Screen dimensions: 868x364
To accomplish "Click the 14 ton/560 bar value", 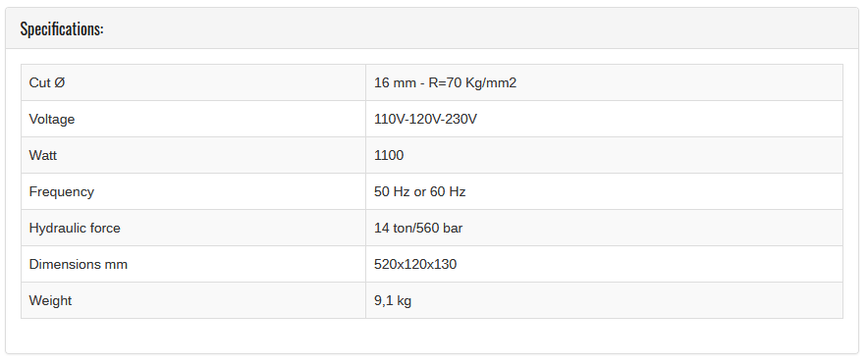I will tap(418, 228).
